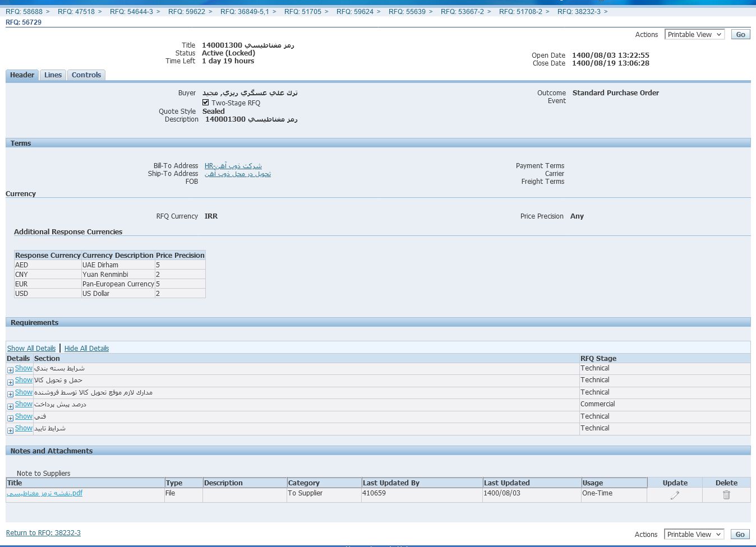The height and width of the screenshot is (547, 756).
Task: Expand the first requirement row plus icon
Action: pos(10,370)
